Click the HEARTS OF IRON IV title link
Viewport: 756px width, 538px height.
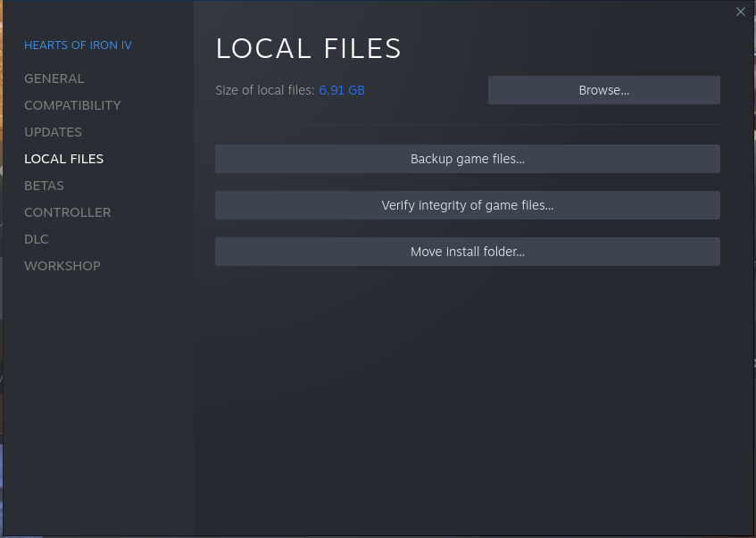pyautogui.click(x=78, y=45)
